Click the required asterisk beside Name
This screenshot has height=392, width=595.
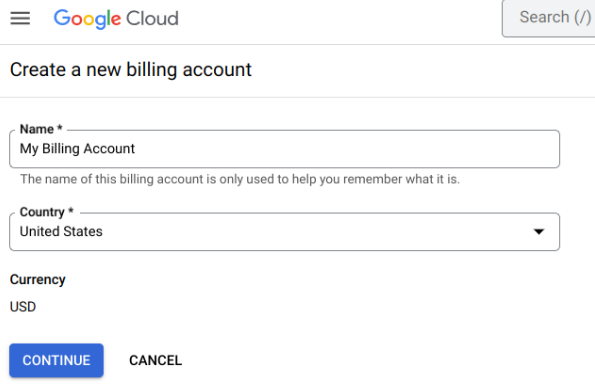(60, 128)
